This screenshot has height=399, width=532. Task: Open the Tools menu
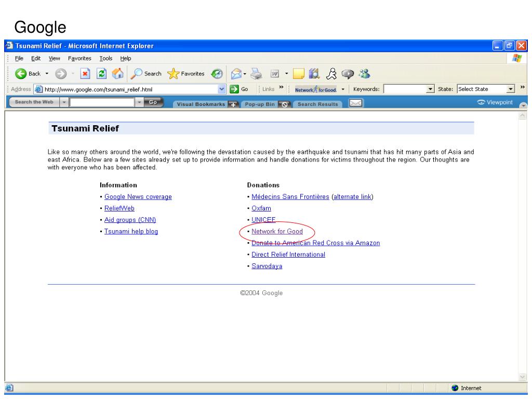106,58
